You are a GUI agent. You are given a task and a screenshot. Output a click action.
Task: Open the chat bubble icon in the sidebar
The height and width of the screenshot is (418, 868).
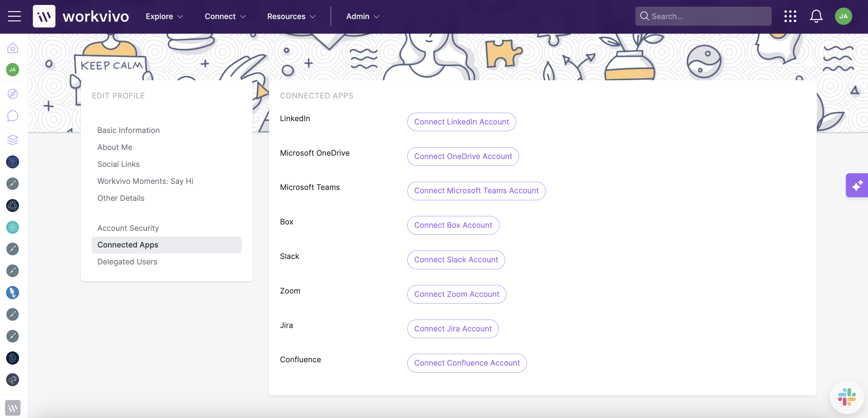12,116
